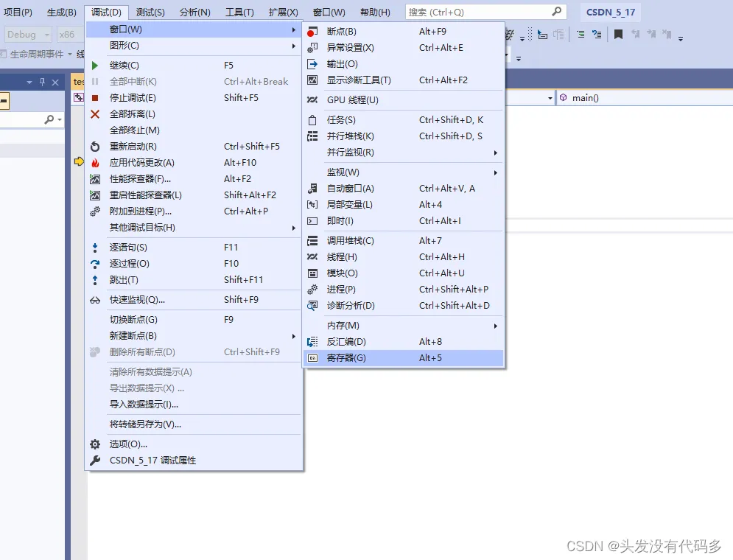Select 导入数据提示(I)... entry
733x560 pixels.
click(x=194, y=405)
